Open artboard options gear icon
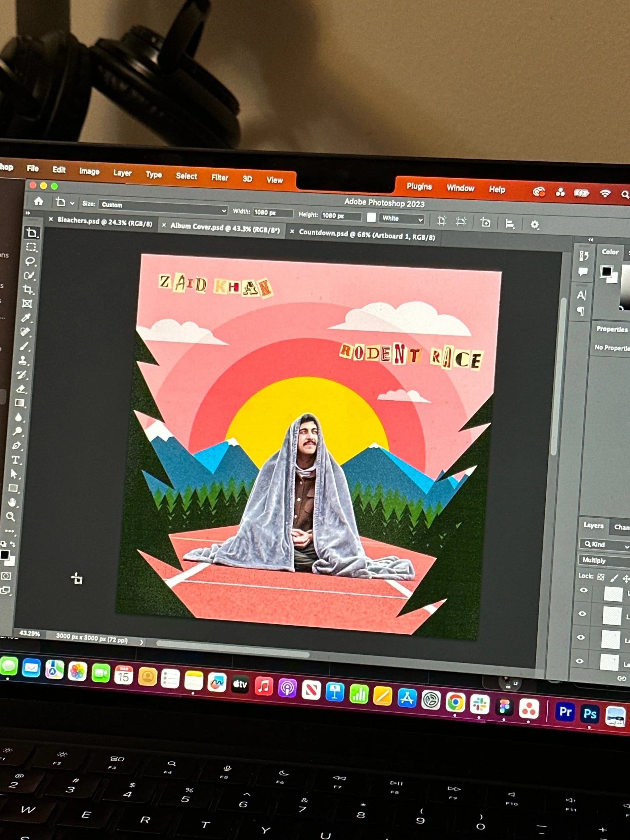This screenshot has height=840, width=630. (535, 225)
